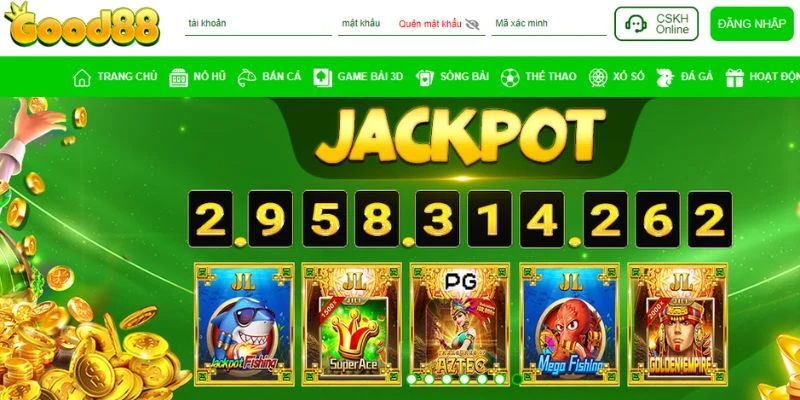Click the Đăng Nhập login button

[752, 23]
